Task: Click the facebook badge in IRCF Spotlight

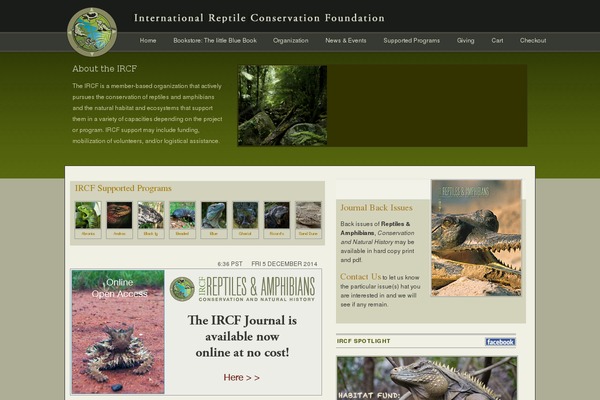Action: point(500,342)
